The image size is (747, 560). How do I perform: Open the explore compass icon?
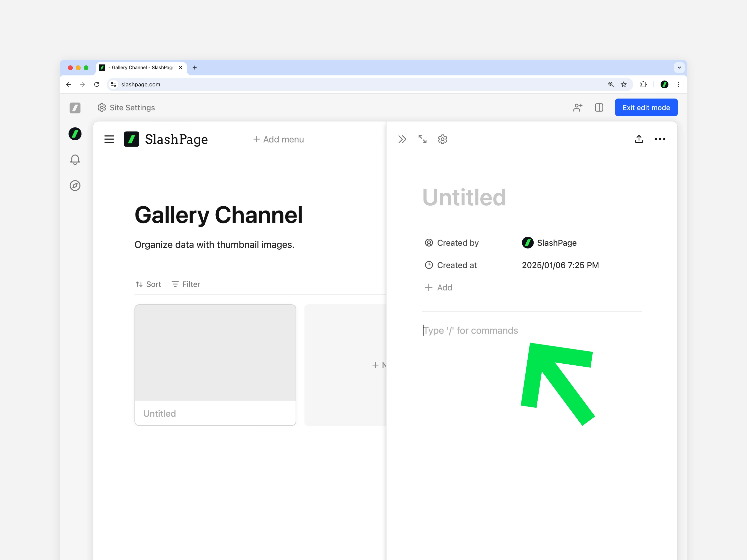75,185
